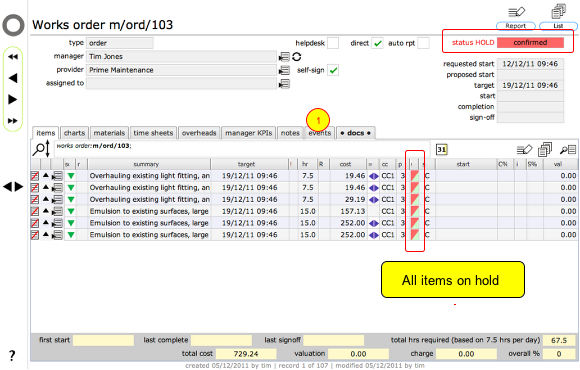This screenshot has height=370, width=580.
Task: Go to next record arrow
Action: pos(13,100)
